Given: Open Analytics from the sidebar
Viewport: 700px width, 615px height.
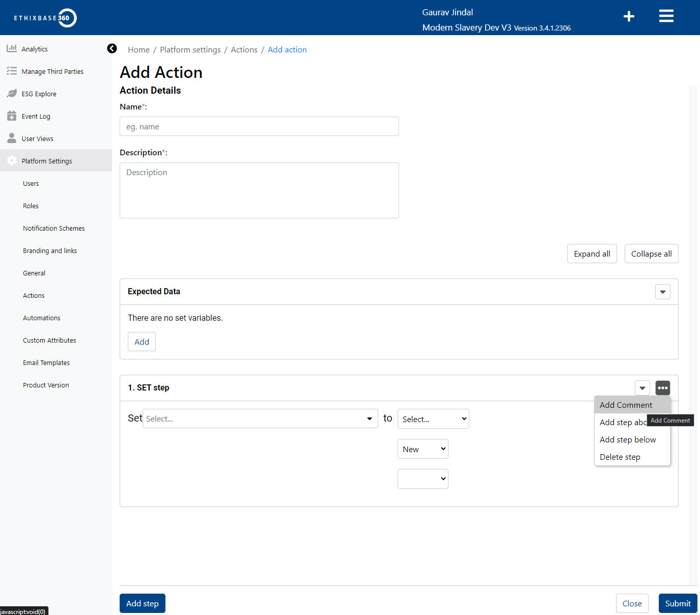Looking at the screenshot, I should point(12,48).
